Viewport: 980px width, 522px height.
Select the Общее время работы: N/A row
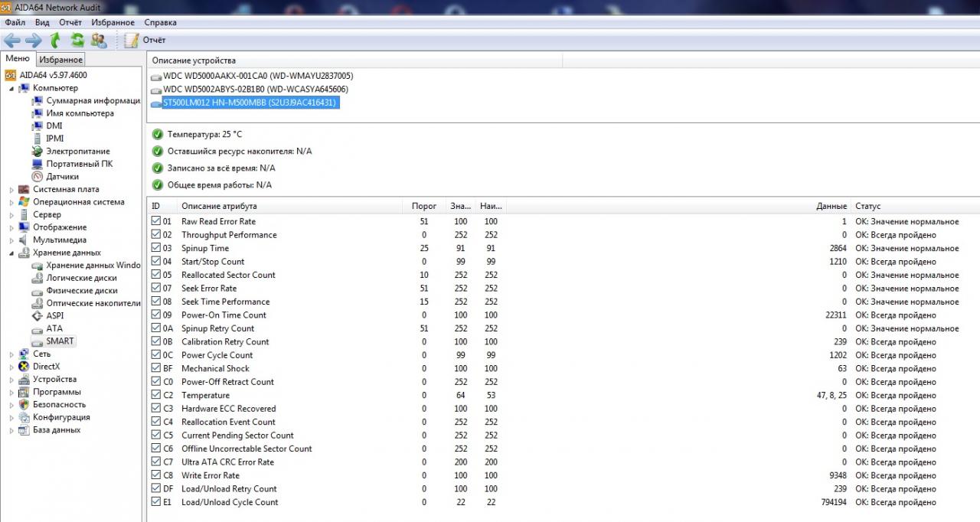pyautogui.click(x=211, y=184)
